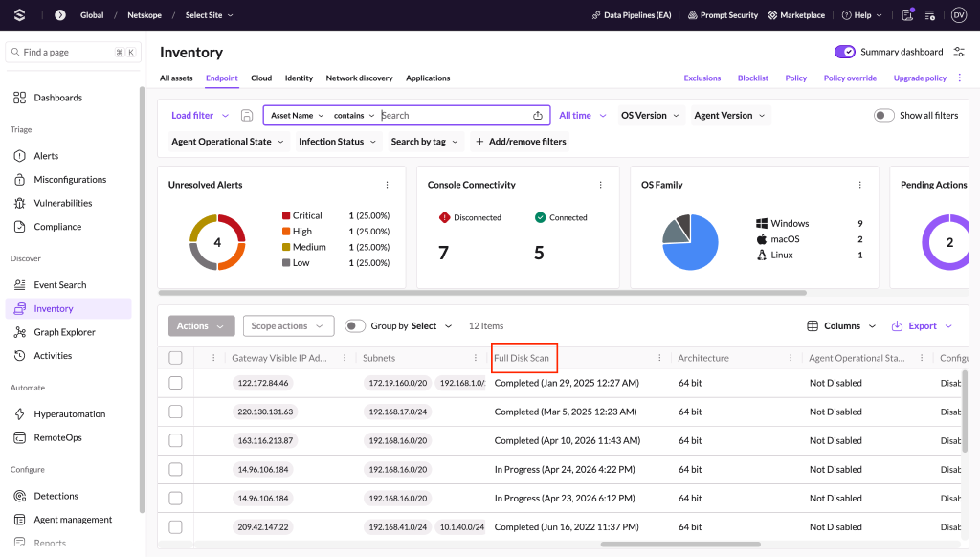This screenshot has height=557, width=980.
Task: Click the user avatar DV icon
Action: (x=959, y=15)
